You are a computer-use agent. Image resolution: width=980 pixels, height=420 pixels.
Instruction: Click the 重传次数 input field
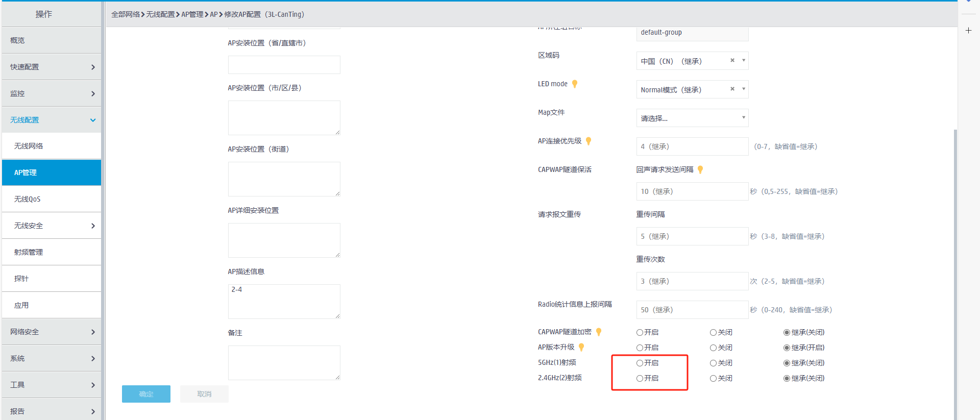(693, 281)
